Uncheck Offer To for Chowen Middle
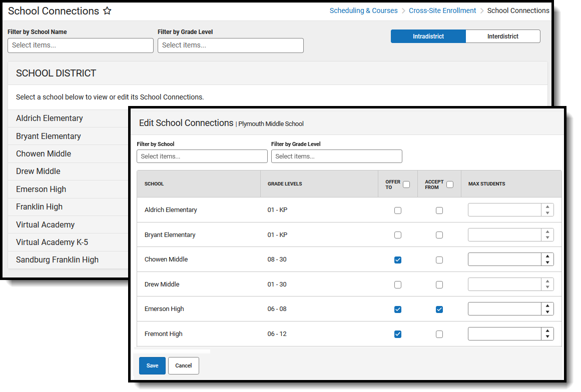Viewport: 581px width, 392px height. [x=397, y=260]
